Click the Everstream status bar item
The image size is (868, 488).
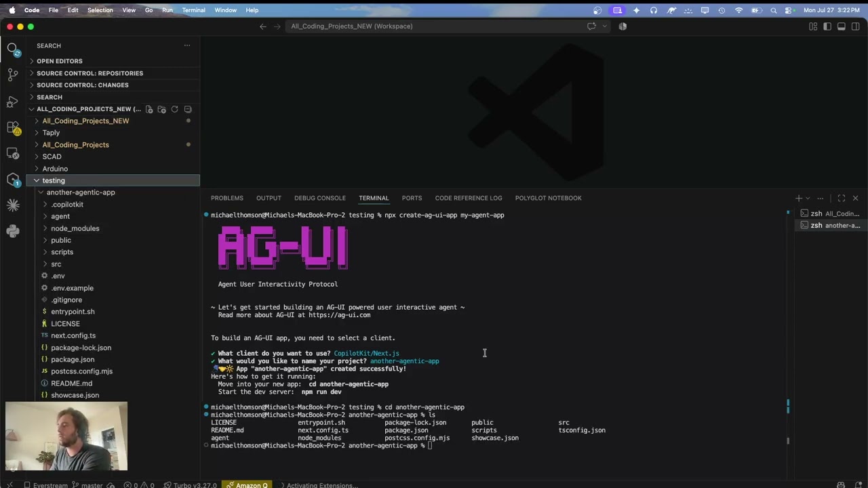click(45, 485)
